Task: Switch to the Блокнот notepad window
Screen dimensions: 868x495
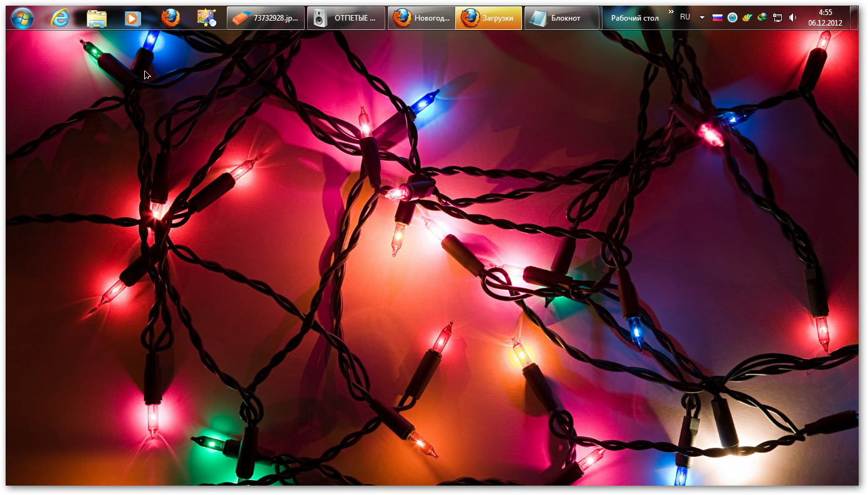Action: tap(562, 18)
